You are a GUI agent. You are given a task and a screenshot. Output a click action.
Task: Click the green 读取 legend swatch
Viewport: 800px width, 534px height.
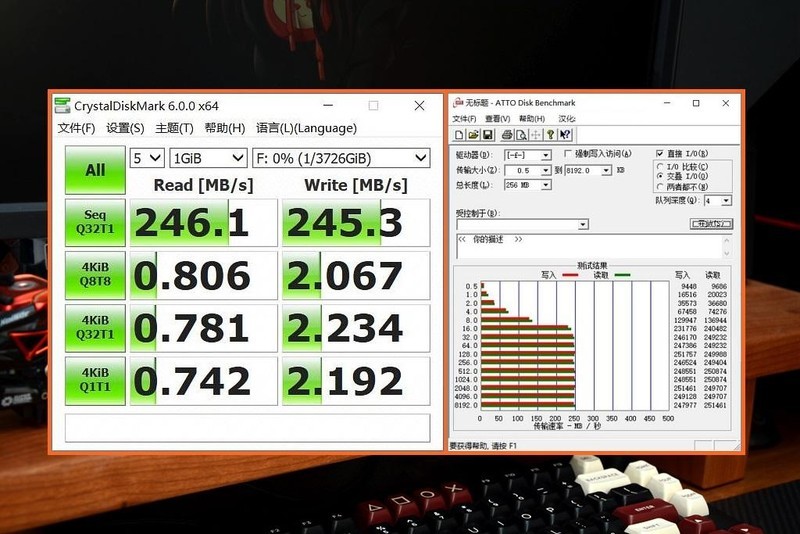point(622,275)
